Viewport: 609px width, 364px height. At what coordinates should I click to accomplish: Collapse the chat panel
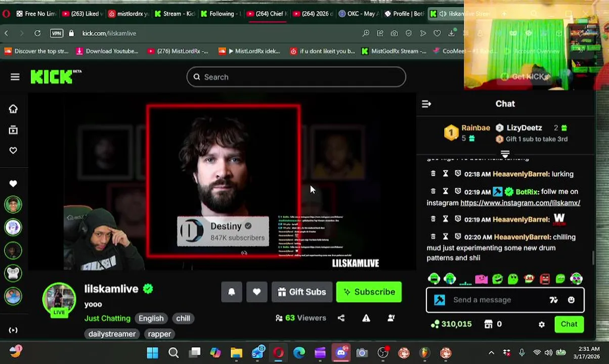pos(426,104)
